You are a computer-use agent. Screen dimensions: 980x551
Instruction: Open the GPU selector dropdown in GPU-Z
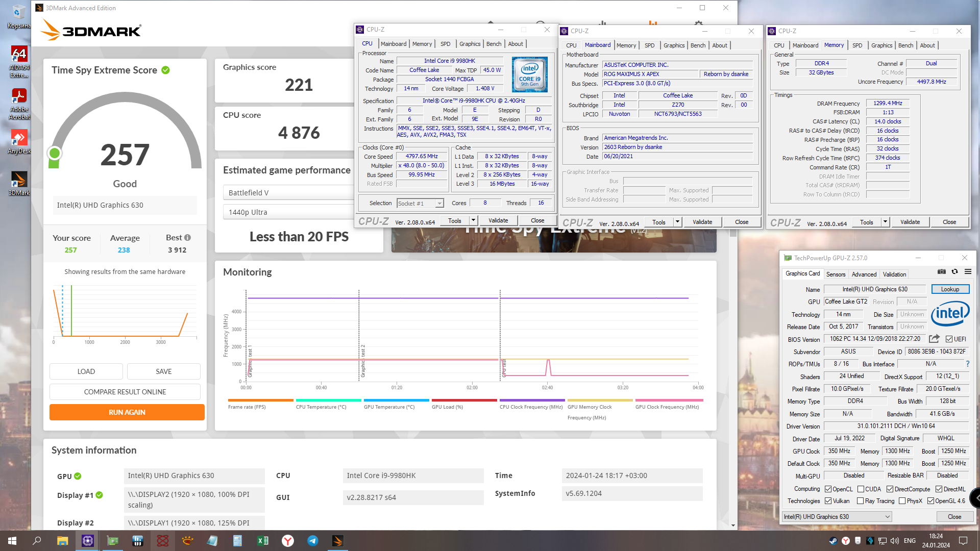[x=837, y=517]
